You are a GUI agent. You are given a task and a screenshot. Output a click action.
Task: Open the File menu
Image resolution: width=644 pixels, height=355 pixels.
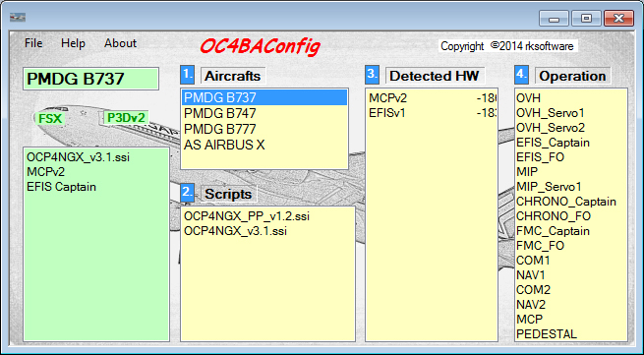point(33,43)
